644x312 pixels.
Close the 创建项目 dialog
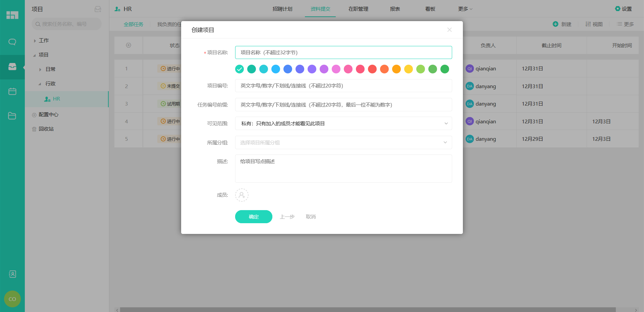tap(449, 30)
